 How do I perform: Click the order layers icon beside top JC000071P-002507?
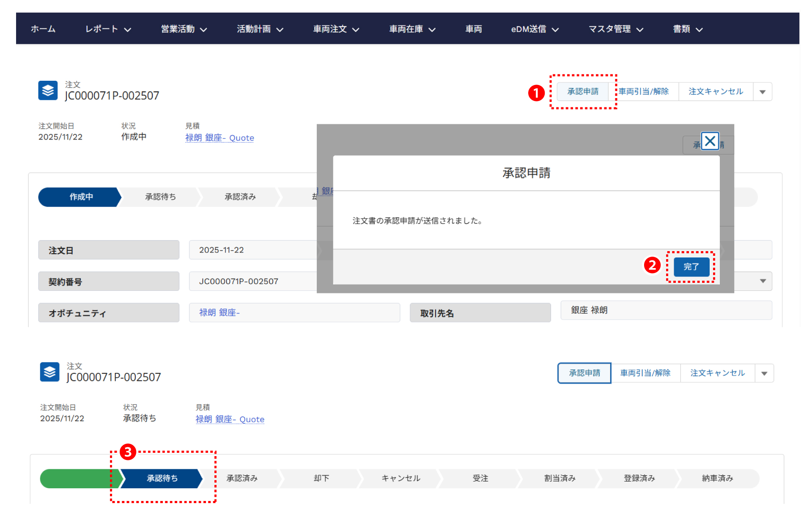(48, 90)
